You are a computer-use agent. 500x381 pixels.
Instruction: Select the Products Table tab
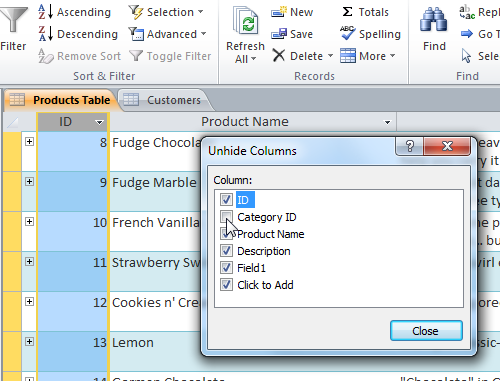pos(60,100)
